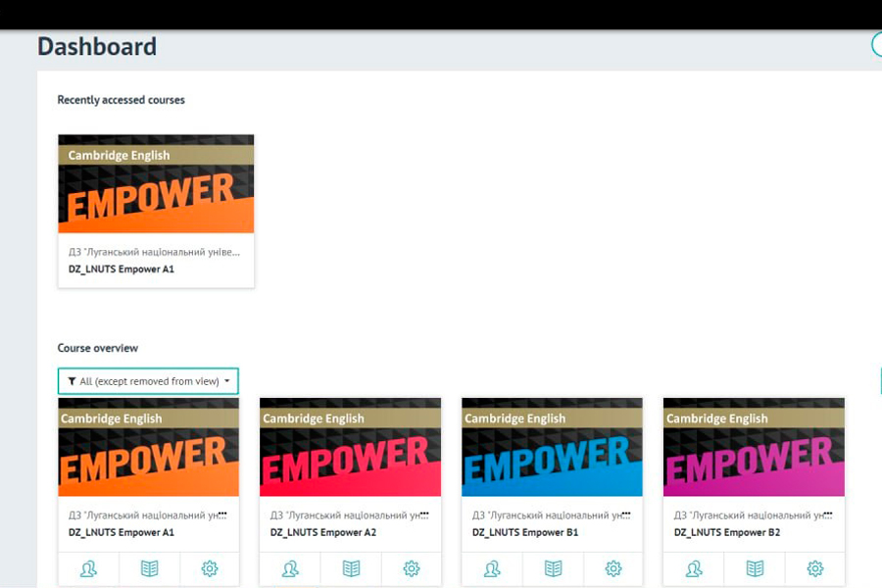The width and height of the screenshot is (882, 588).
Task: Click the 'Recently accessed courses' heading
Action: tap(121, 100)
